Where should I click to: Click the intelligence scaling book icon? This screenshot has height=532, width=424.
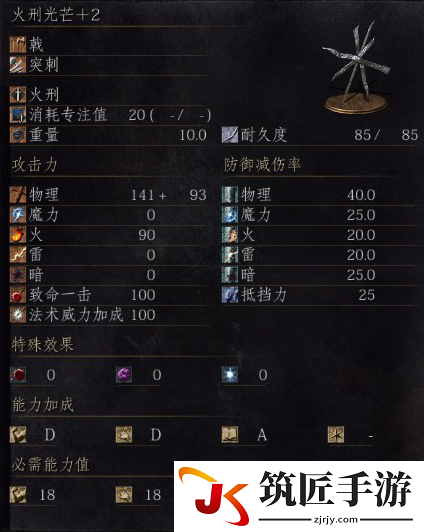230,435
